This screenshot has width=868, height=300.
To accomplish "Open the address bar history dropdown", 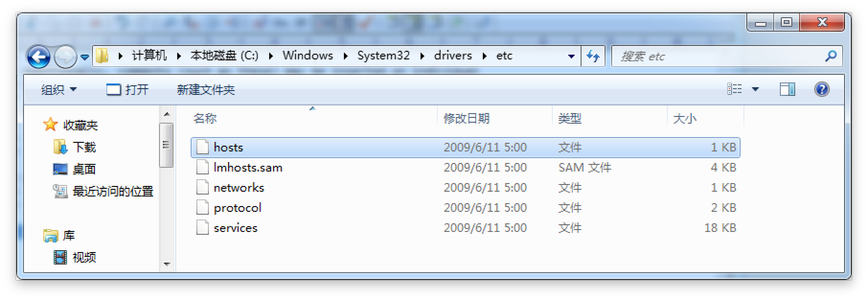I will coord(571,57).
